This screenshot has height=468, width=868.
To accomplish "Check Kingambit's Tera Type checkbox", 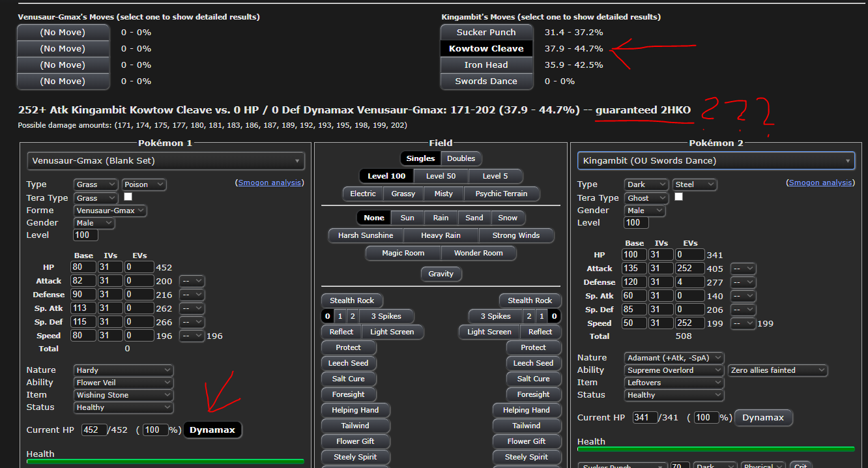I will click(x=678, y=197).
